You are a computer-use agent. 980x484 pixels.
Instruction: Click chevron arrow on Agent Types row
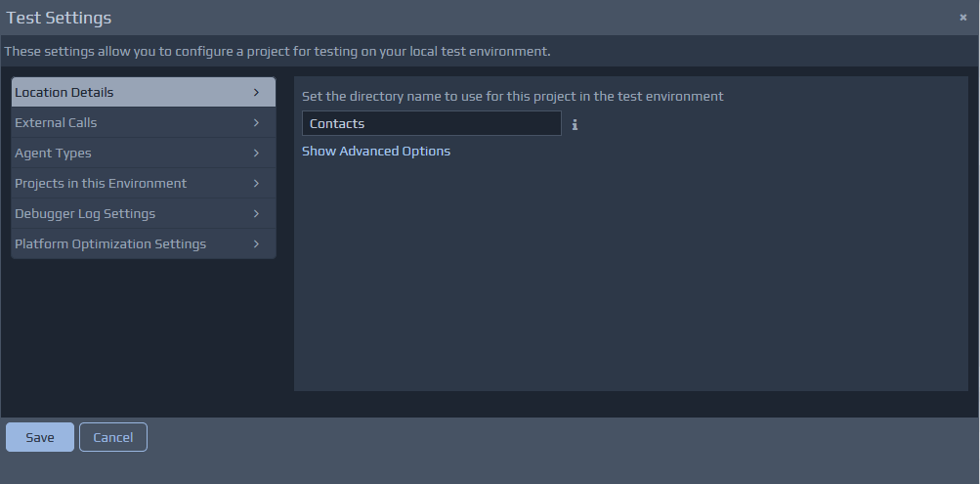pos(256,154)
